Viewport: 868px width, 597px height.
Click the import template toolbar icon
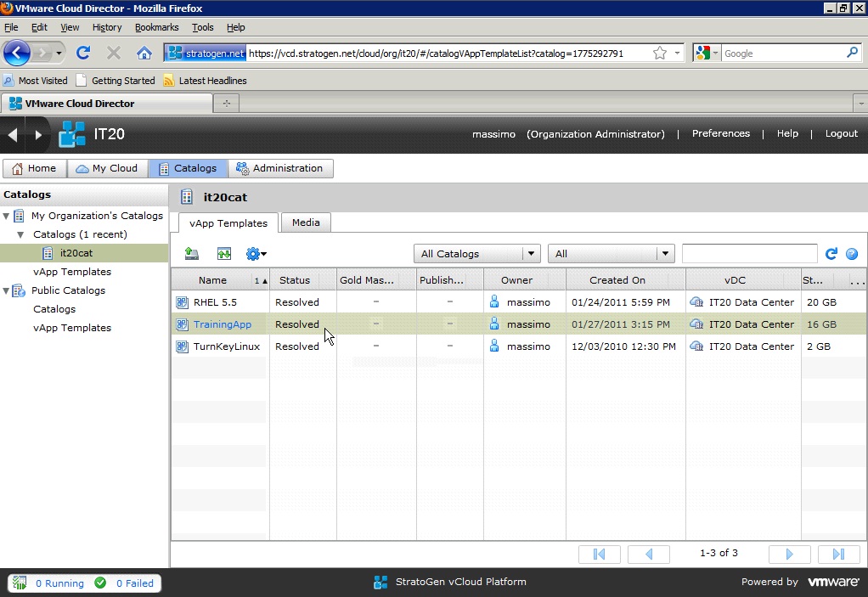click(x=223, y=253)
